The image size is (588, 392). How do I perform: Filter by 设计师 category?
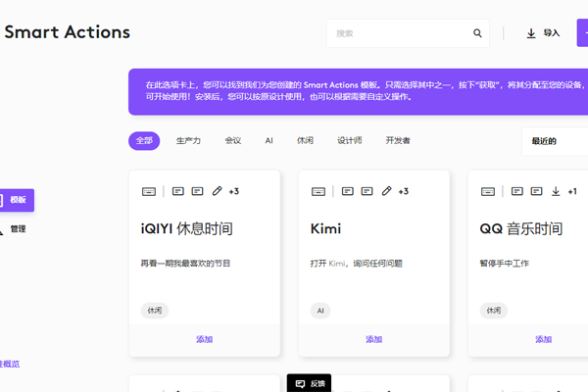[x=350, y=141]
